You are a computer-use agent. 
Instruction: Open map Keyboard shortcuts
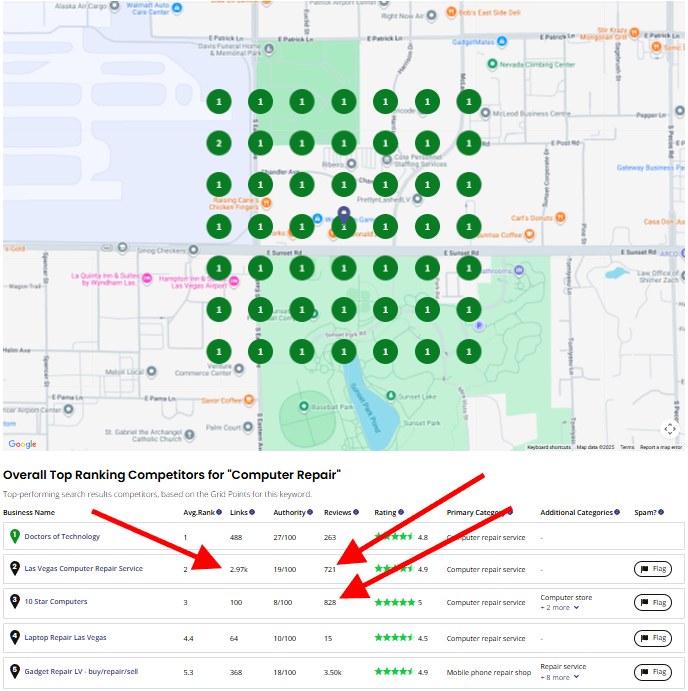click(549, 447)
